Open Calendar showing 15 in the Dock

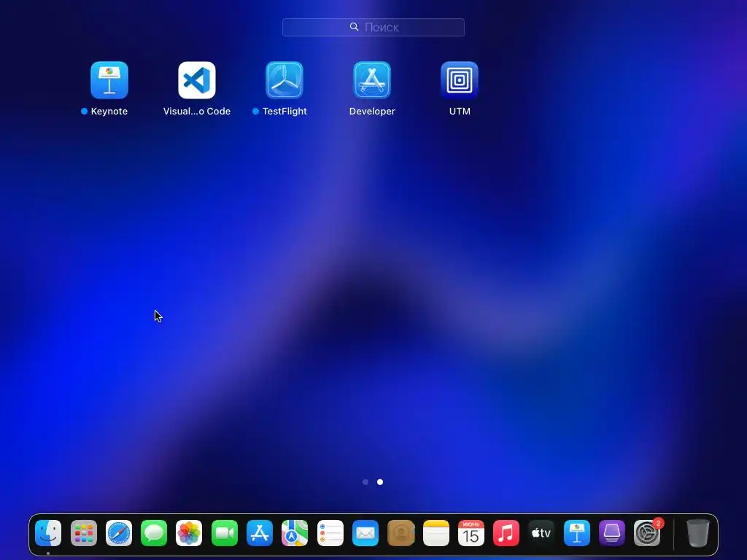(x=471, y=533)
